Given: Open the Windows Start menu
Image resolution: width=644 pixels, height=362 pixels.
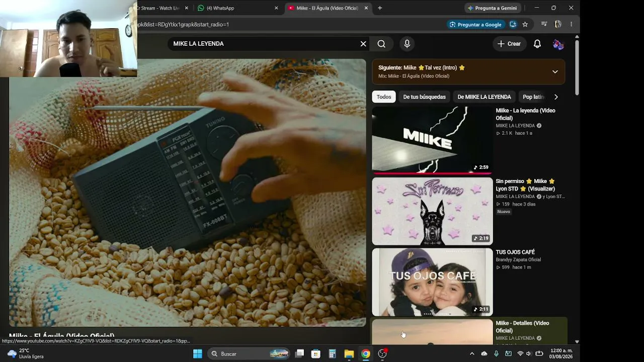Looking at the screenshot, I should pos(198,353).
